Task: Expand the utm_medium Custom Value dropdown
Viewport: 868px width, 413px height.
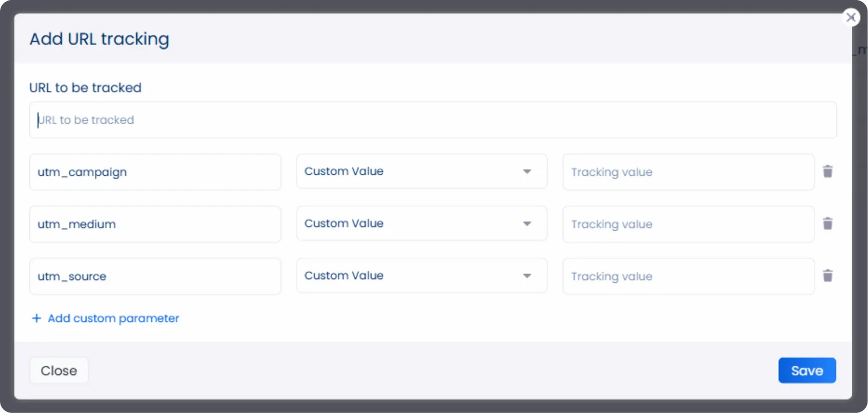Action: (x=422, y=224)
